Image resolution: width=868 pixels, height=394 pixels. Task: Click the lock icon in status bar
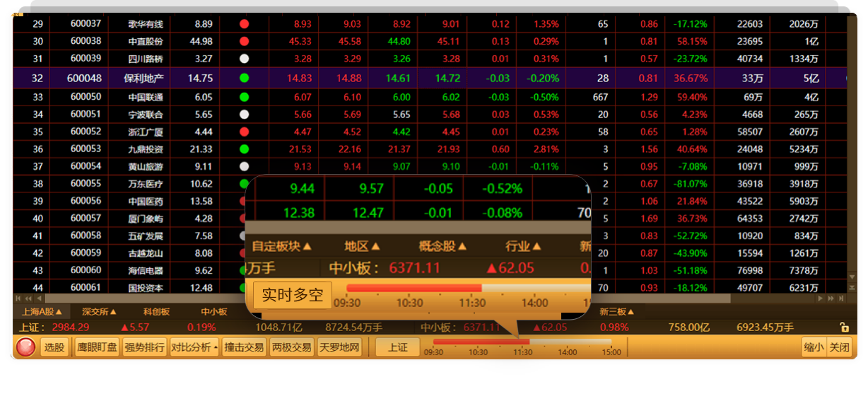[843, 328]
